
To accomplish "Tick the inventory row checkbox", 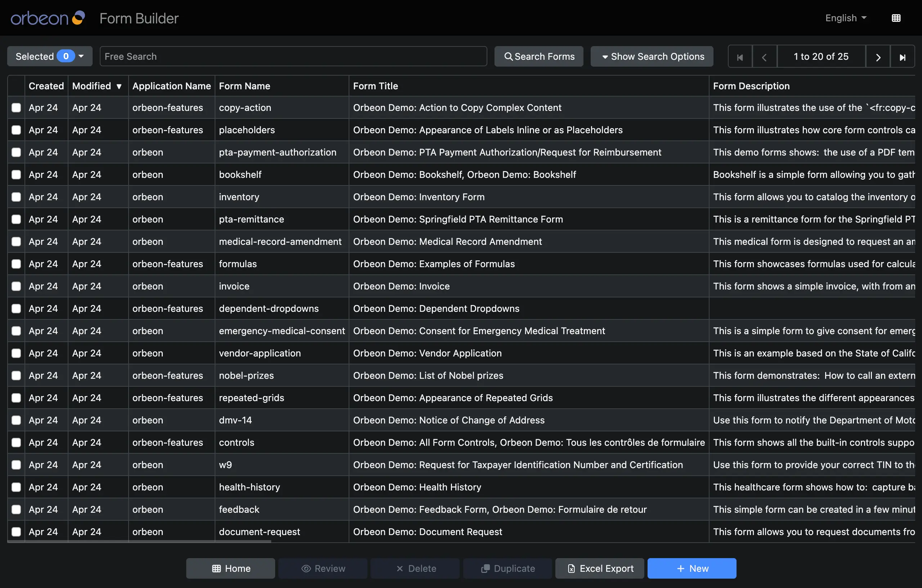I will pyautogui.click(x=16, y=197).
